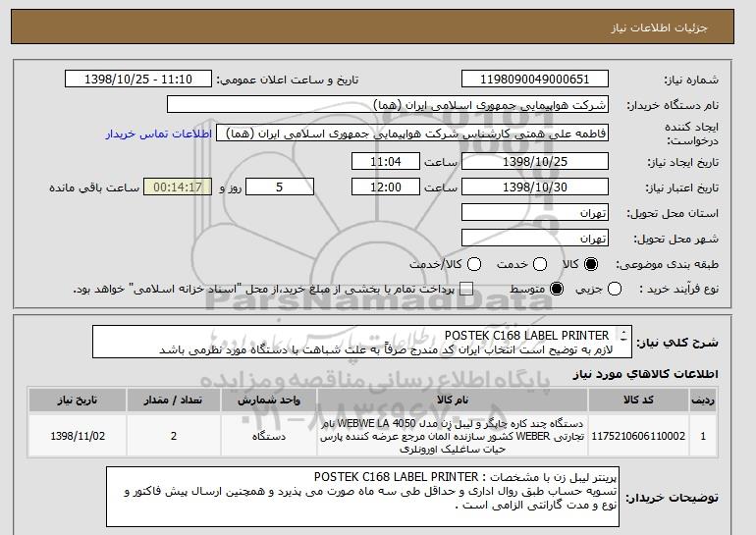Screen dimensions: 756x535
Task: Click the POSTEK C168 LABEL PRINTER description box
Action: (362, 343)
